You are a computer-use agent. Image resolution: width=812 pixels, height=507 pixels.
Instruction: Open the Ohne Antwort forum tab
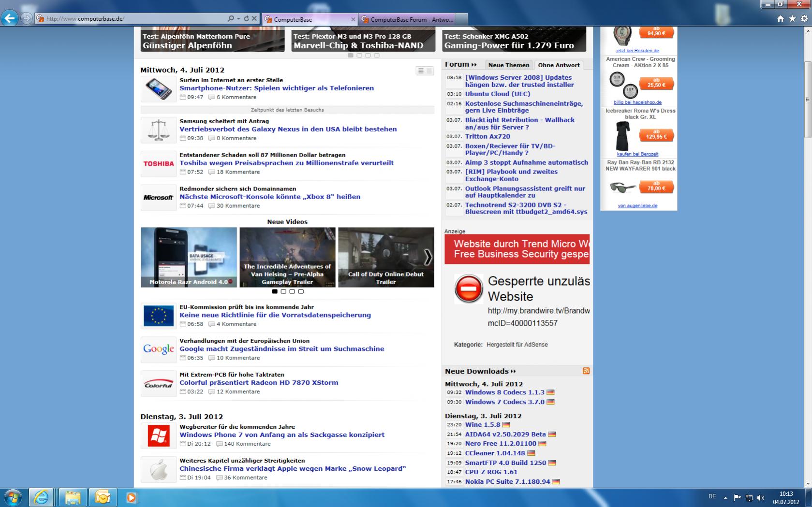coord(559,65)
